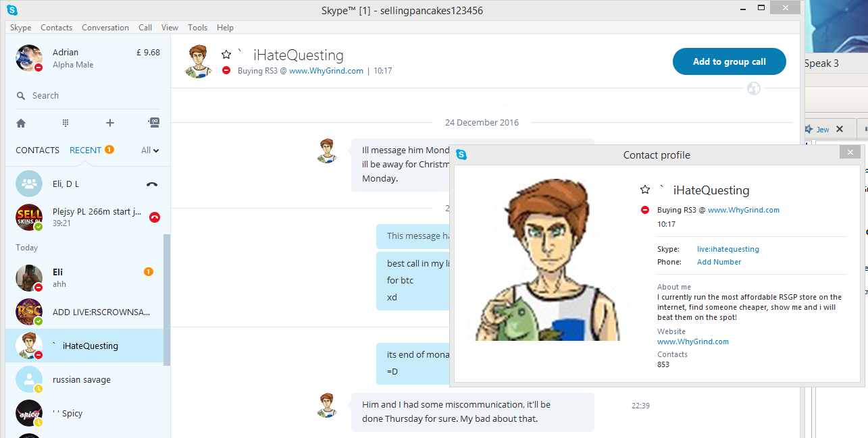Viewport: 868px width, 438px height.
Task: Close the Jew tab in background window
Action: point(840,129)
